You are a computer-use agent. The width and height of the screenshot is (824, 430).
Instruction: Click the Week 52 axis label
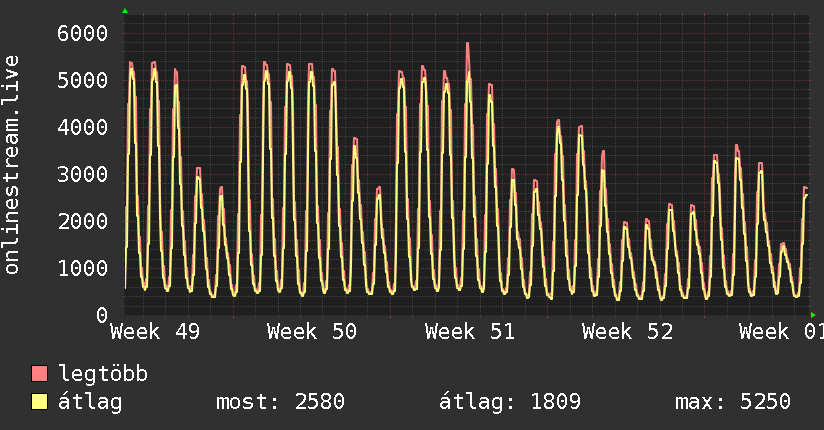(627, 332)
